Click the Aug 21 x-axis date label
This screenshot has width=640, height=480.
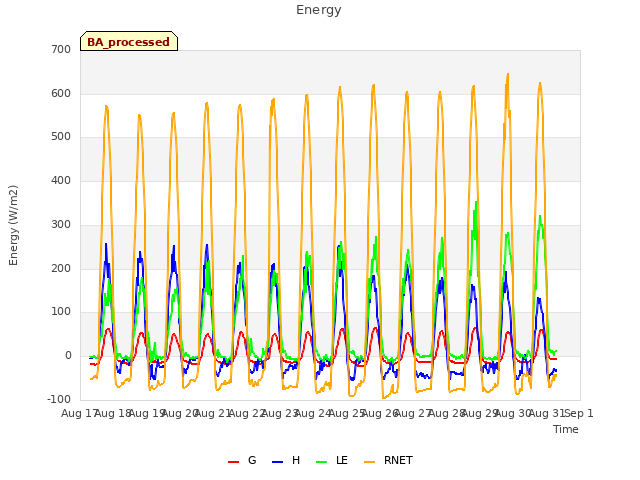[x=212, y=413]
